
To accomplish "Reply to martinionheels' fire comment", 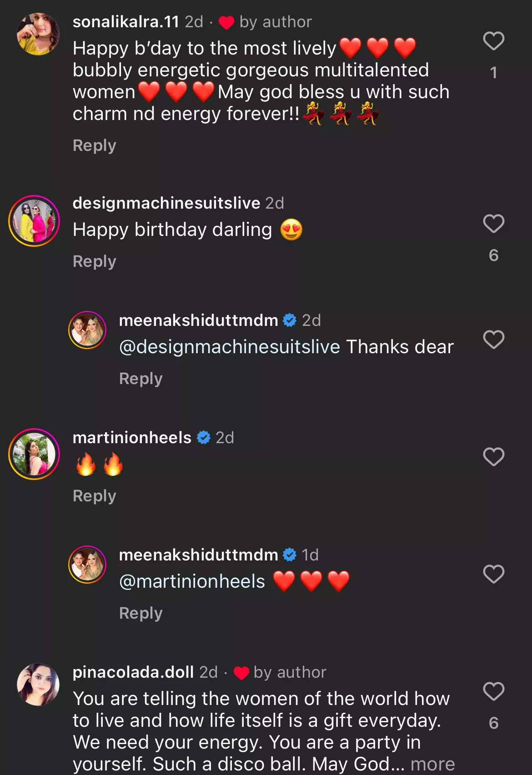I will tap(95, 496).
